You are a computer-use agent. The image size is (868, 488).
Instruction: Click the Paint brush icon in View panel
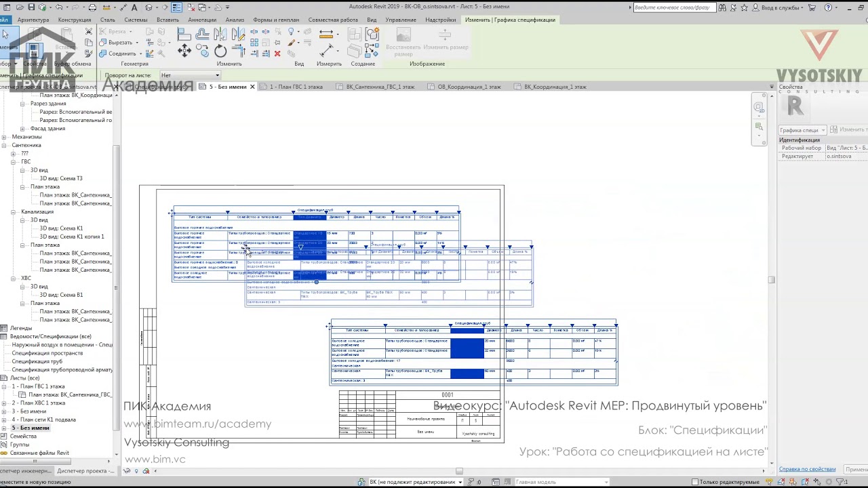coord(293,43)
